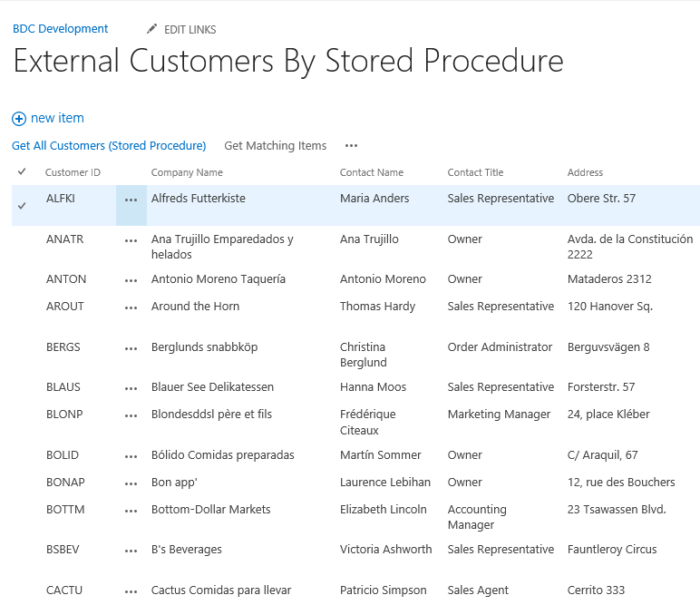Open the ellipsis menu for Around the Horn
This screenshot has width=700, height=605.
(x=131, y=307)
